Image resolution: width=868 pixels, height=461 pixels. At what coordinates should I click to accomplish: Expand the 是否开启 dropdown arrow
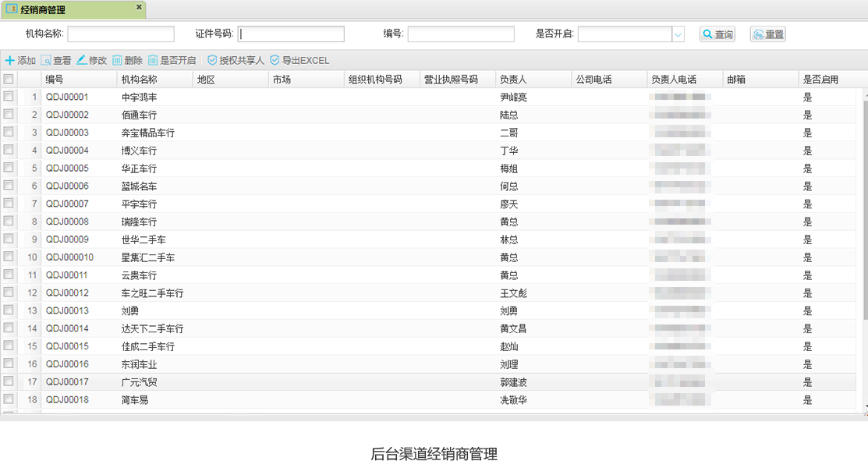pos(678,34)
